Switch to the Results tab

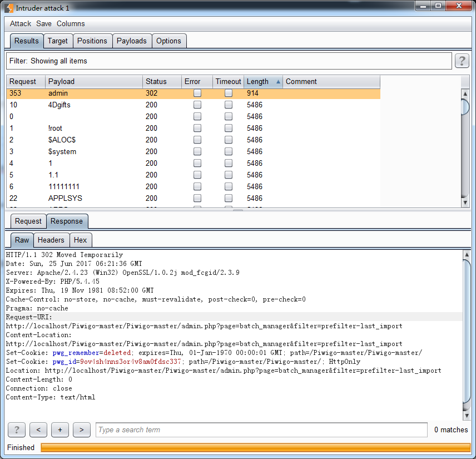(x=26, y=41)
